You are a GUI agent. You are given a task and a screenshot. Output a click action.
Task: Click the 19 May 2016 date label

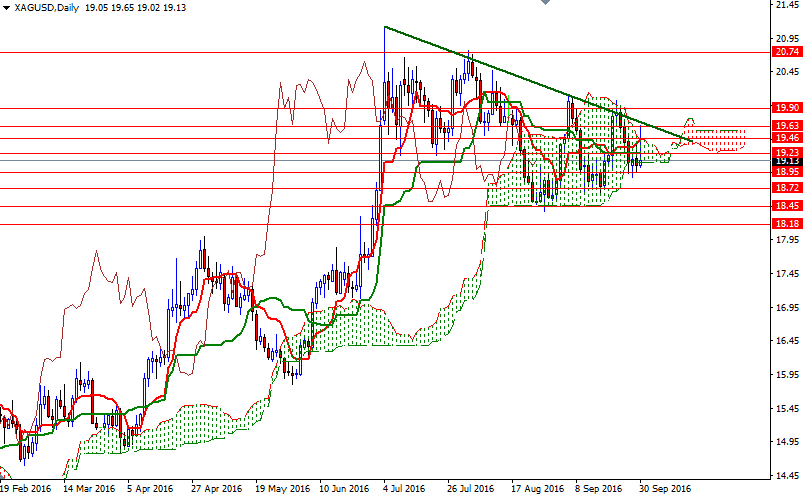click(282, 488)
